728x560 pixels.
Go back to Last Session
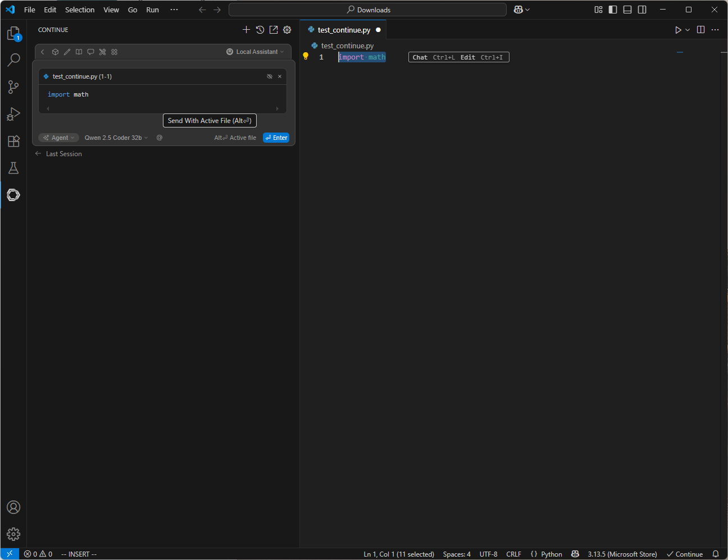(x=58, y=154)
